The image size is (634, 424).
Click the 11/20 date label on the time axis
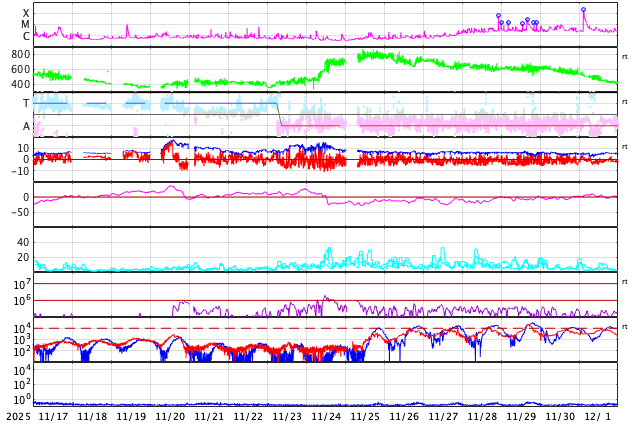(x=170, y=416)
